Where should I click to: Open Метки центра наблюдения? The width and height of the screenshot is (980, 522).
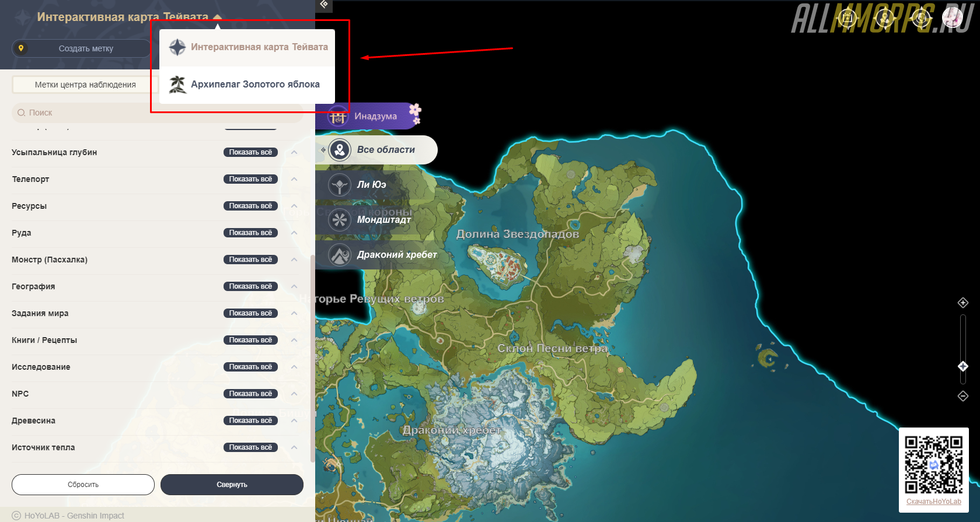[85, 85]
